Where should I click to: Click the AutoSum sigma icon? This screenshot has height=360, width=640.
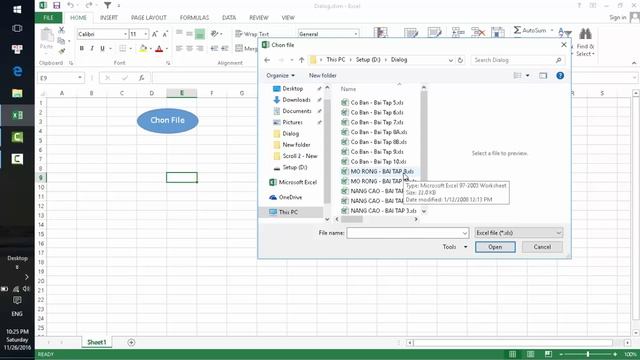[x=517, y=30]
